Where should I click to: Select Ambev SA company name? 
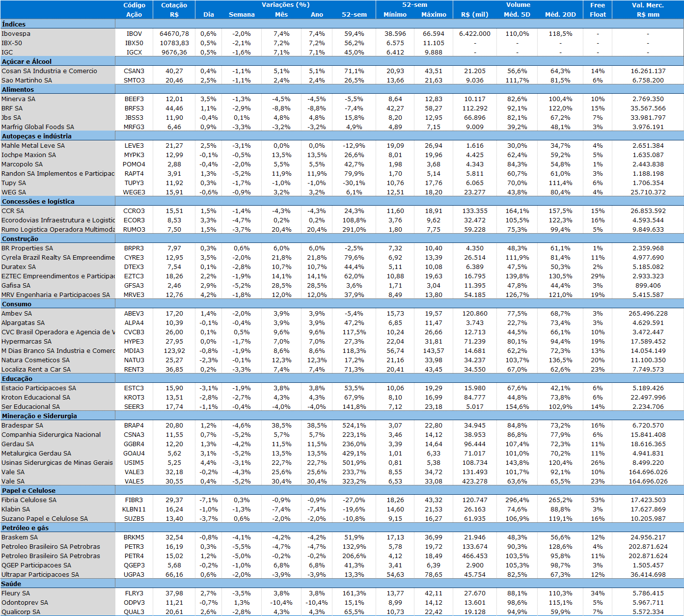tap(17, 314)
